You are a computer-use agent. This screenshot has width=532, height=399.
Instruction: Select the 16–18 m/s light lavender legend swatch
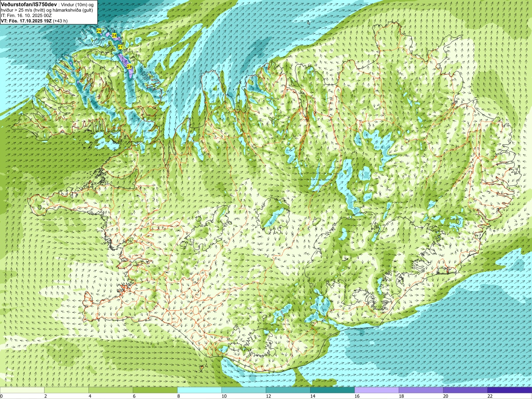coord(377,390)
